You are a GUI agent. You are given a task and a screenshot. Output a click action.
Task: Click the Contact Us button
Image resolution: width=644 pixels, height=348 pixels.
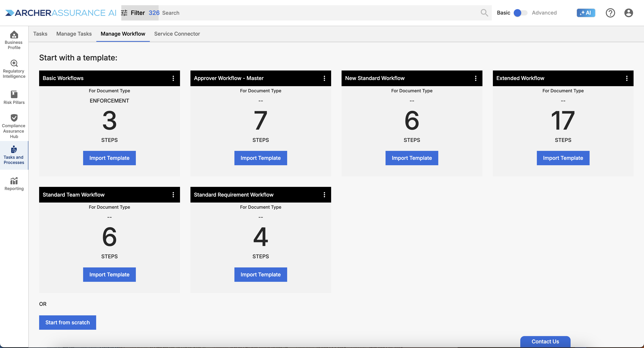pyautogui.click(x=545, y=342)
